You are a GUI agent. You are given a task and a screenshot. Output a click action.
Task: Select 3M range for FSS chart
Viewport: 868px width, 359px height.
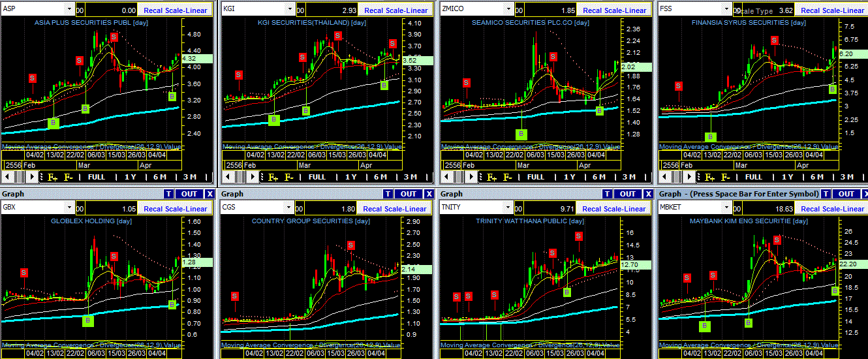[847, 177]
